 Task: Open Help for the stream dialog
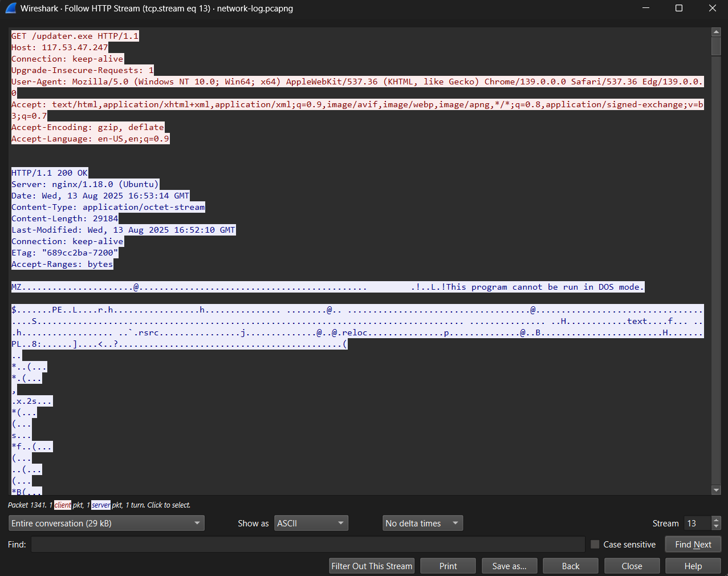point(693,566)
